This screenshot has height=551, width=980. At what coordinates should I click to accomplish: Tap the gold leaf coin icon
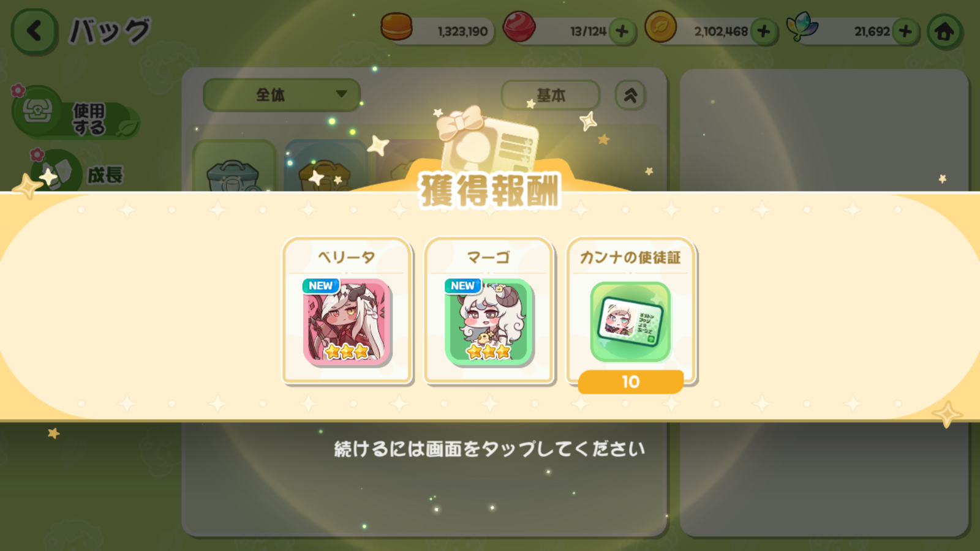[x=660, y=27]
